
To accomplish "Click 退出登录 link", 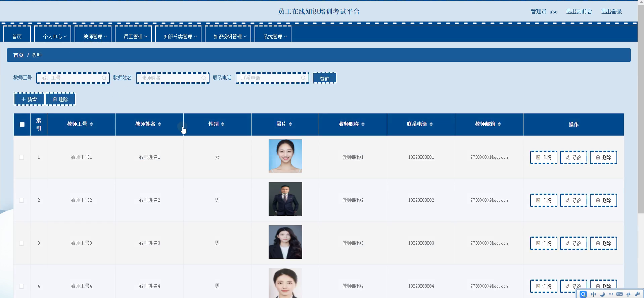I will [611, 12].
